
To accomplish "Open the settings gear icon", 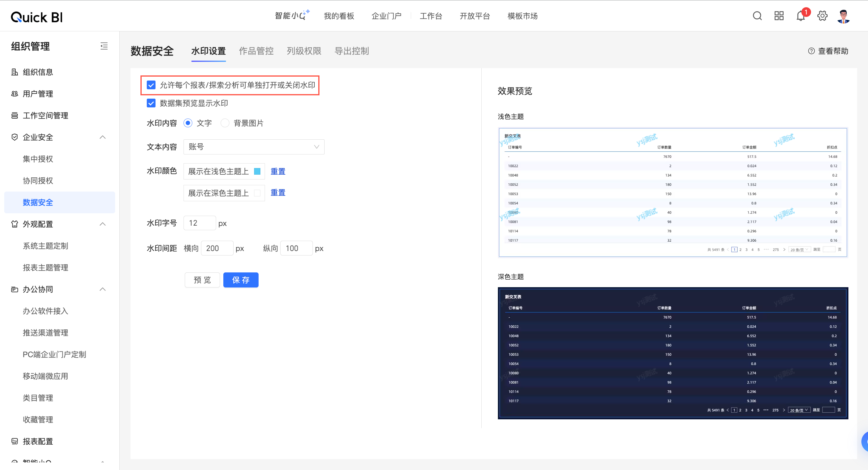I will (x=822, y=16).
